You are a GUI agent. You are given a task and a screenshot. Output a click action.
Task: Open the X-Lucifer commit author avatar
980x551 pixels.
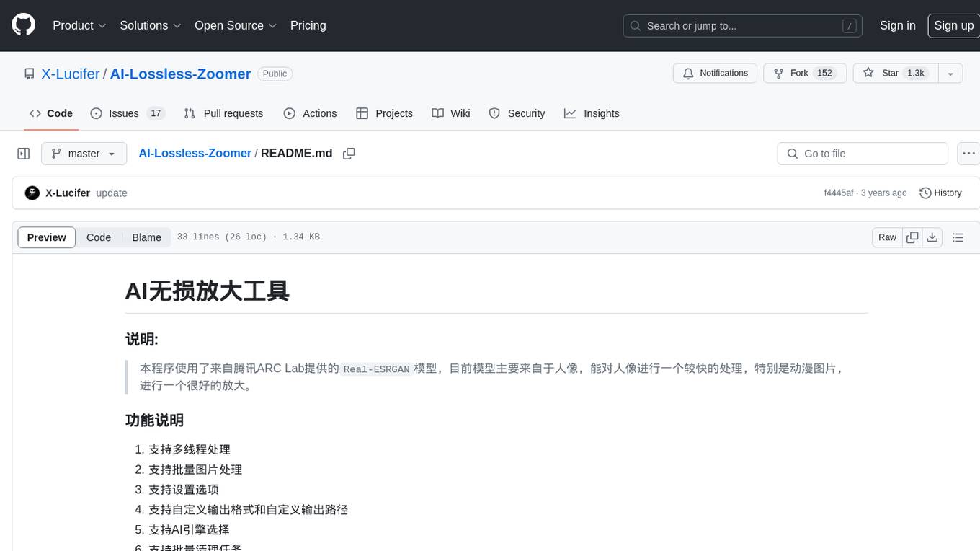(x=32, y=193)
